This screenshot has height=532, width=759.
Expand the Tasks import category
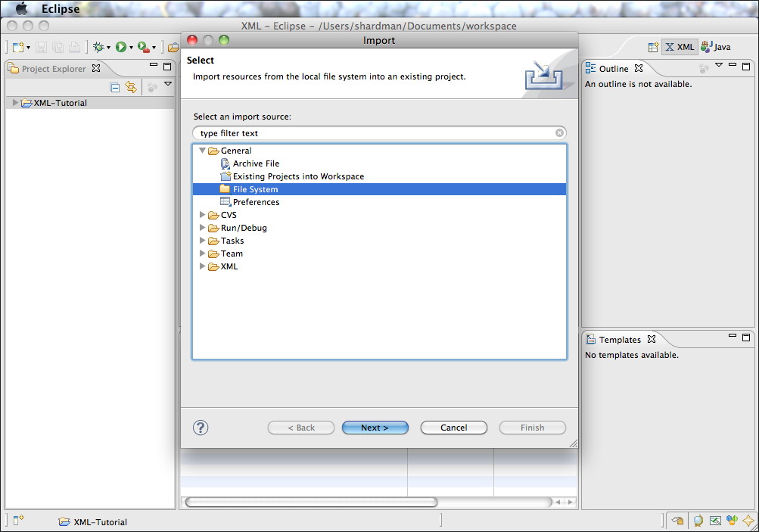[203, 240]
